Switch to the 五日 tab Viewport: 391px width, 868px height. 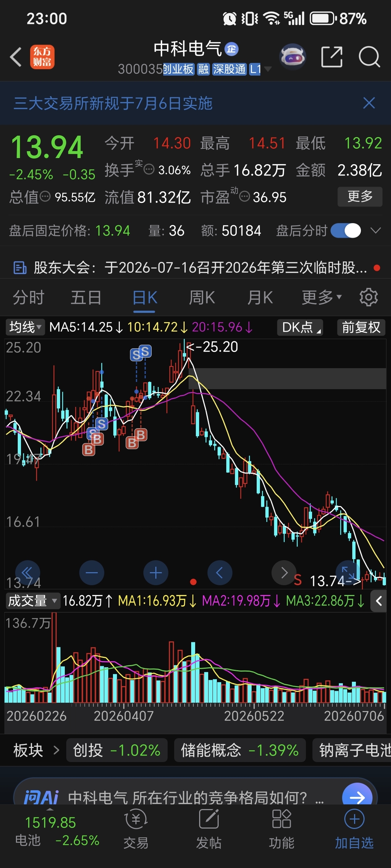86,298
